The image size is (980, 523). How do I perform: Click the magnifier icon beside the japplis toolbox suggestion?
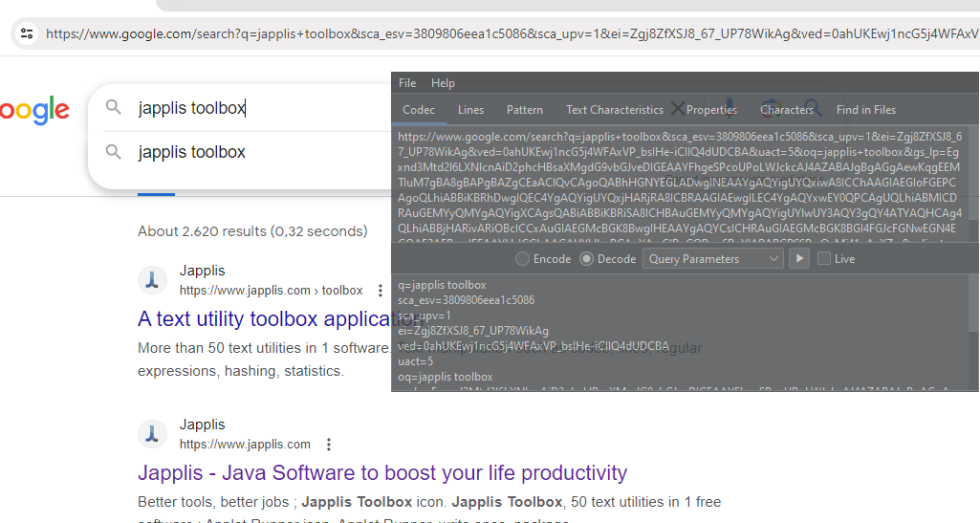click(113, 151)
